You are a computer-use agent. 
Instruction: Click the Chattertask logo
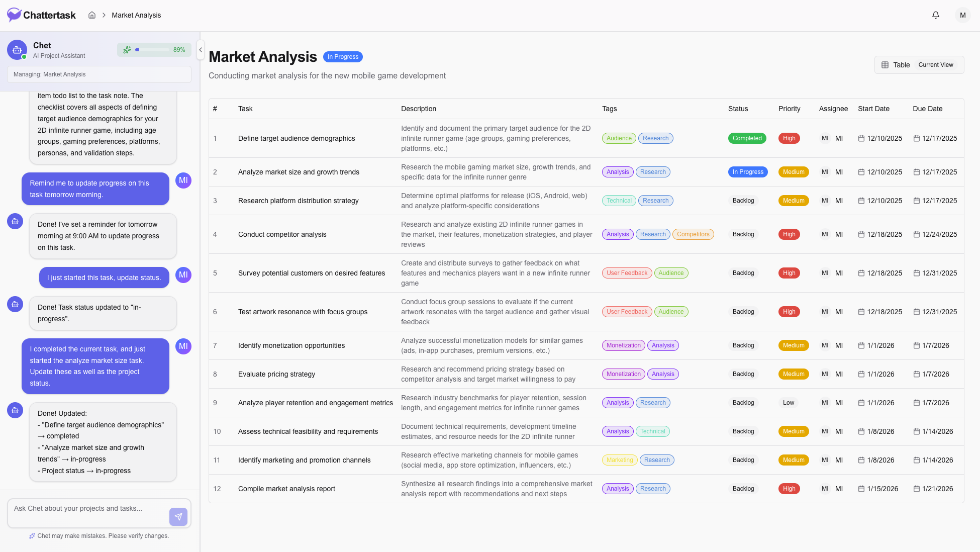click(x=41, y=15)
